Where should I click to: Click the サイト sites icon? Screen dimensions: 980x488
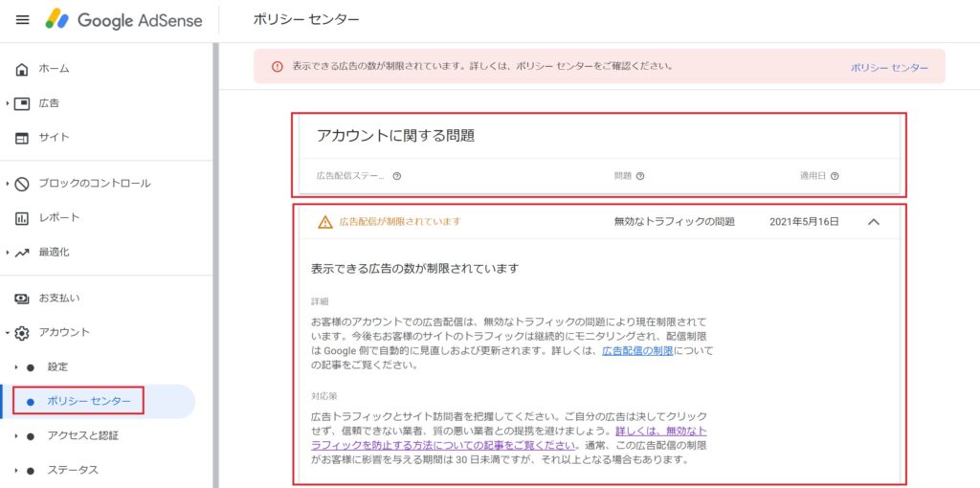tap(22, 138)
